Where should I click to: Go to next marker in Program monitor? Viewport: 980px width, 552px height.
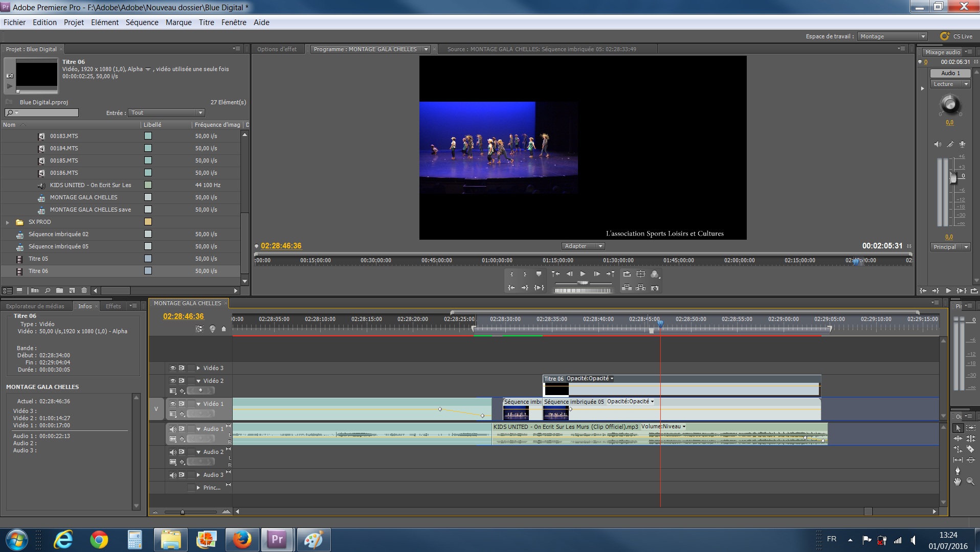point(610,274)
